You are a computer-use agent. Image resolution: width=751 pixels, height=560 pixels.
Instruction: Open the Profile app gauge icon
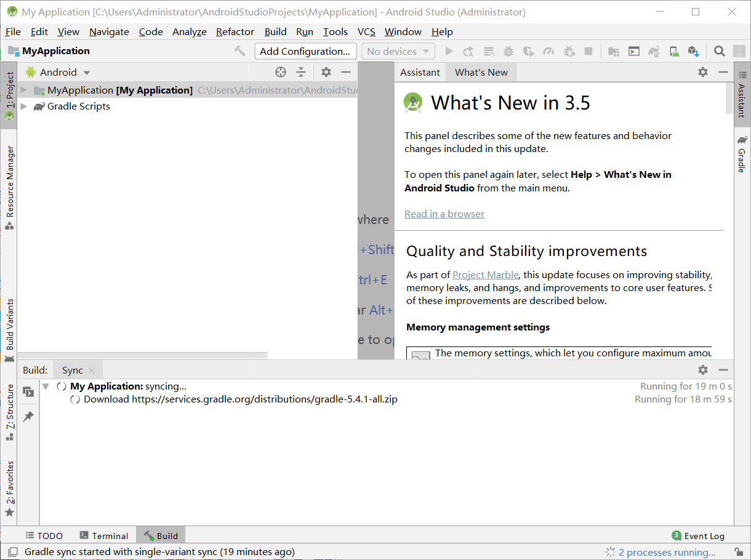coord(548,52)
